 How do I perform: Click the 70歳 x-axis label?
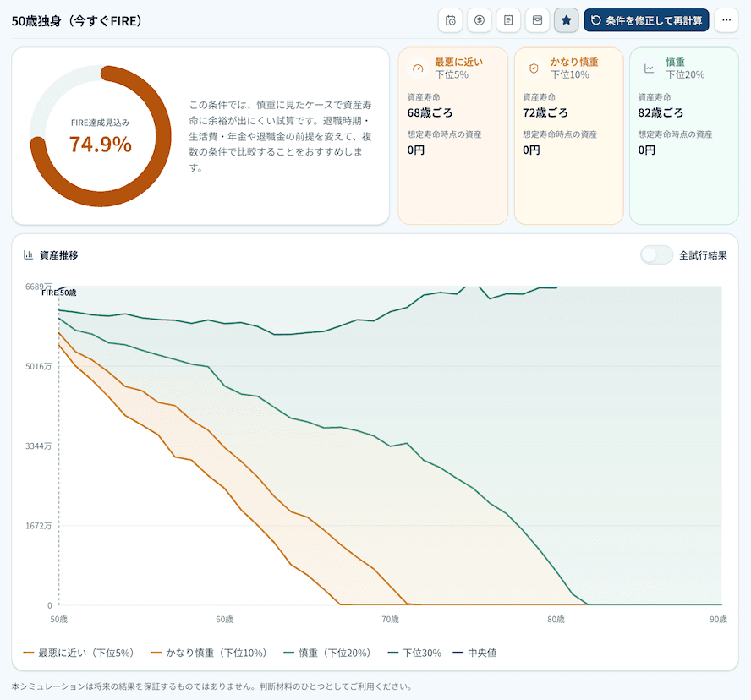coord(391,619)
